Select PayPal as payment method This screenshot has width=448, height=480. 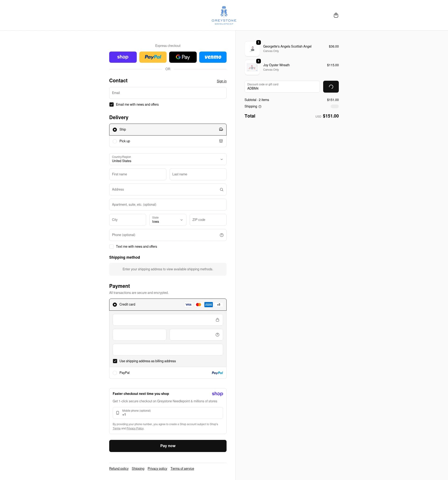point(168,373)
